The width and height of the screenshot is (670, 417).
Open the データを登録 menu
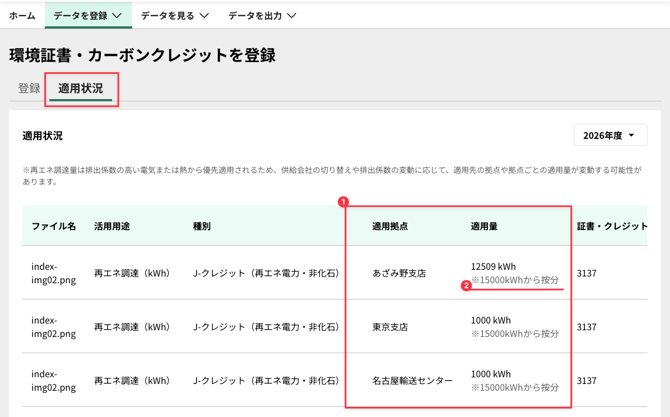(x=88, y=16)
